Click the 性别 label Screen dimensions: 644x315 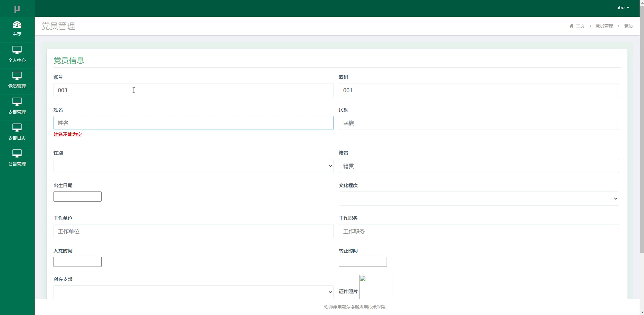coord(58,153)
